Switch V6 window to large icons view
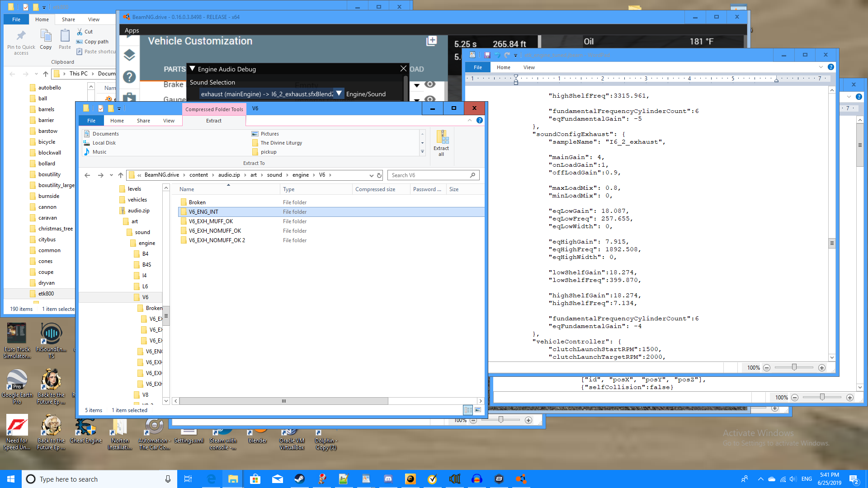Viewport: 868px width, 488px height. point(478,410)
